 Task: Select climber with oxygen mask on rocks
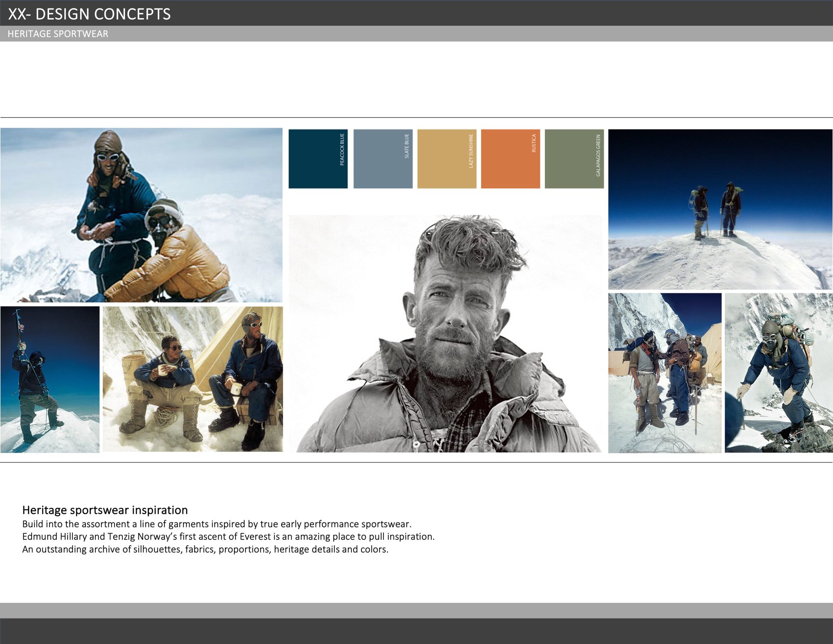(x=779, y=373)
